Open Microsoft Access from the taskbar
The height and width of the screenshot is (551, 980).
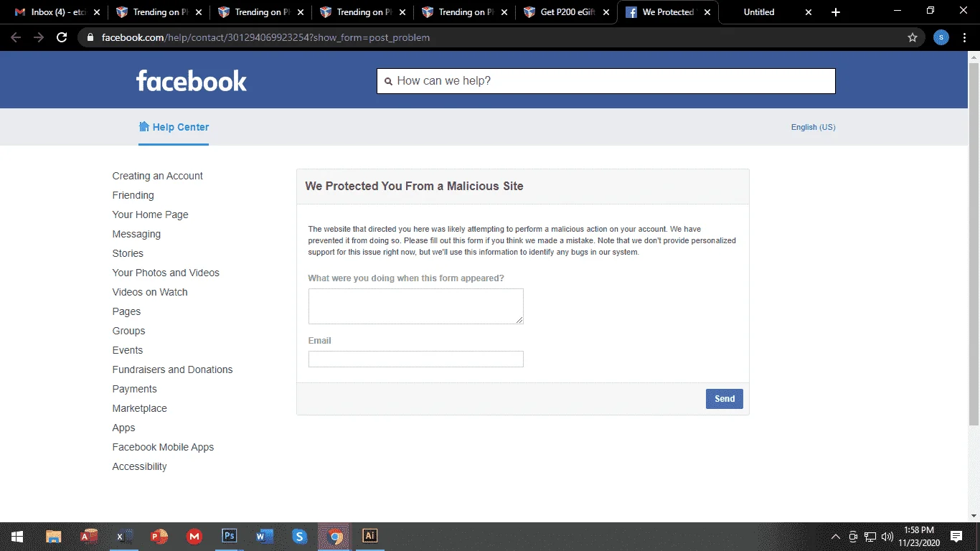(x=89, y=536)
